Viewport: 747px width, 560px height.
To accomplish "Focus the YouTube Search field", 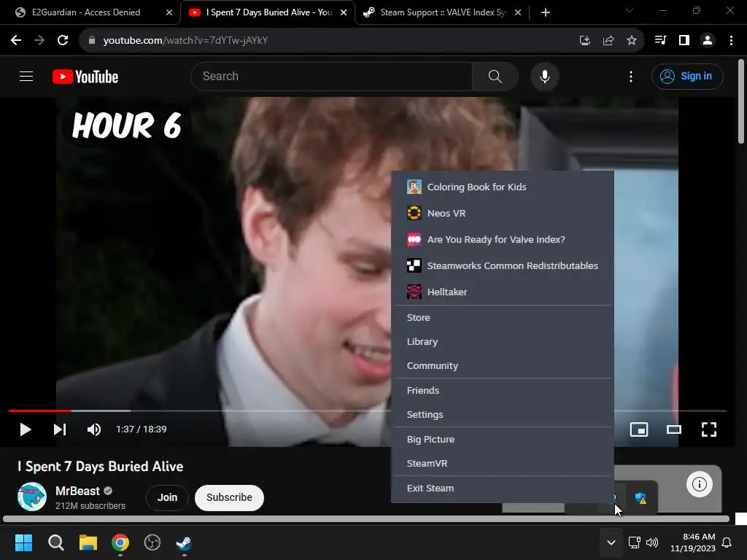I will (332, 76).
